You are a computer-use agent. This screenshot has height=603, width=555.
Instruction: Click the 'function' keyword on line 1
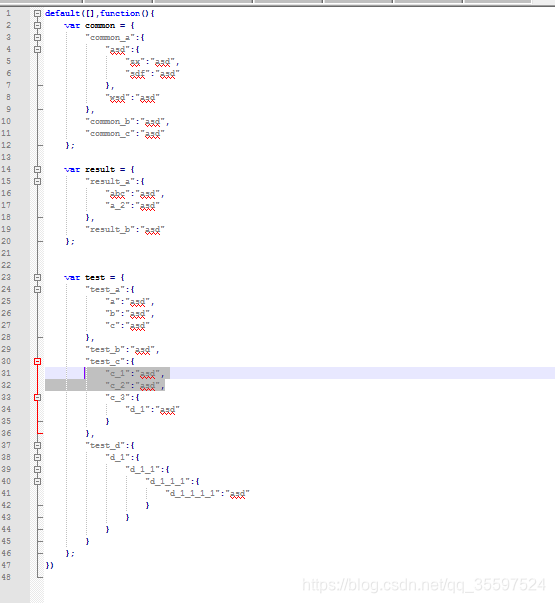point(120,13)
